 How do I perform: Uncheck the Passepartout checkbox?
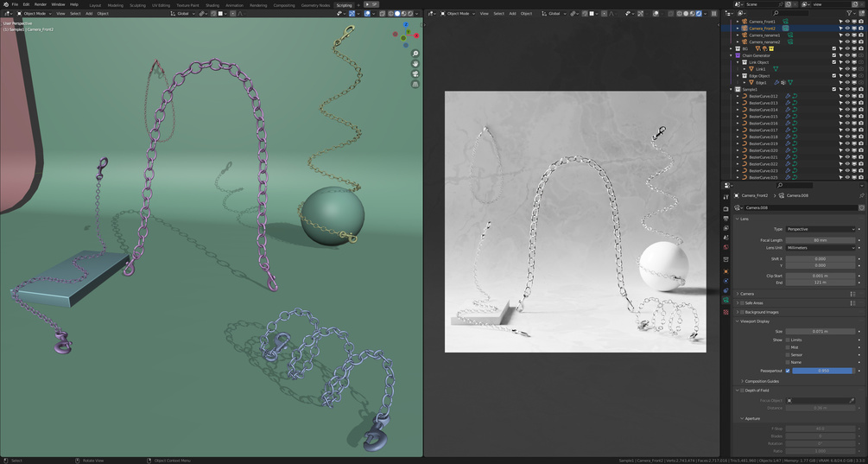tap(788, 371)
